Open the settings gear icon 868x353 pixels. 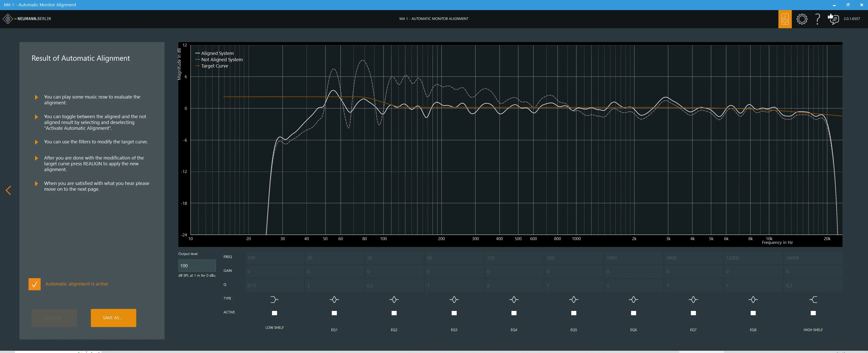click(x=802, y=19)
